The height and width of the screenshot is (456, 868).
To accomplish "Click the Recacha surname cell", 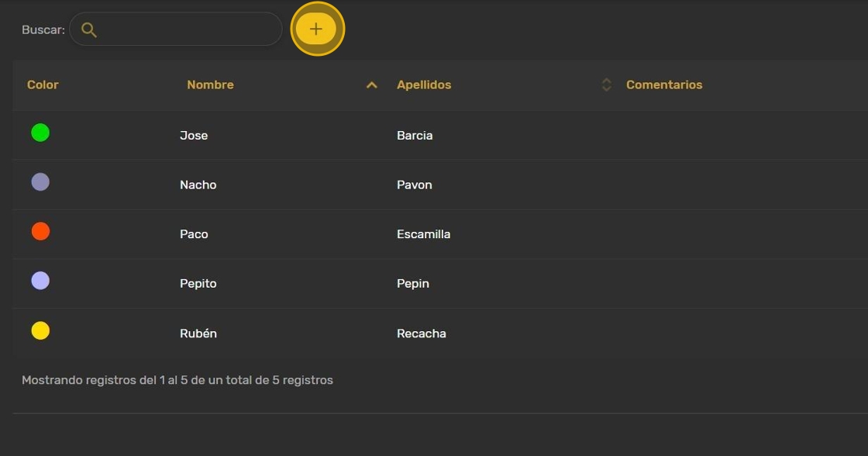I will pos(422,333).
